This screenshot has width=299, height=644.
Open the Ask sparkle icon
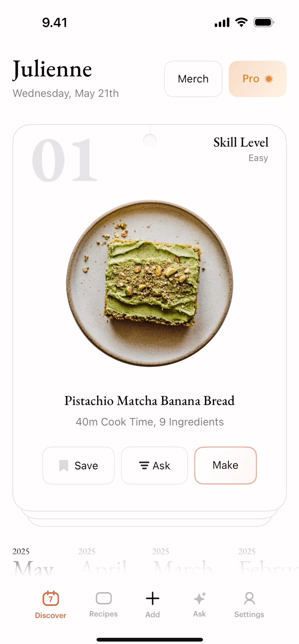(x=200, y=598)
